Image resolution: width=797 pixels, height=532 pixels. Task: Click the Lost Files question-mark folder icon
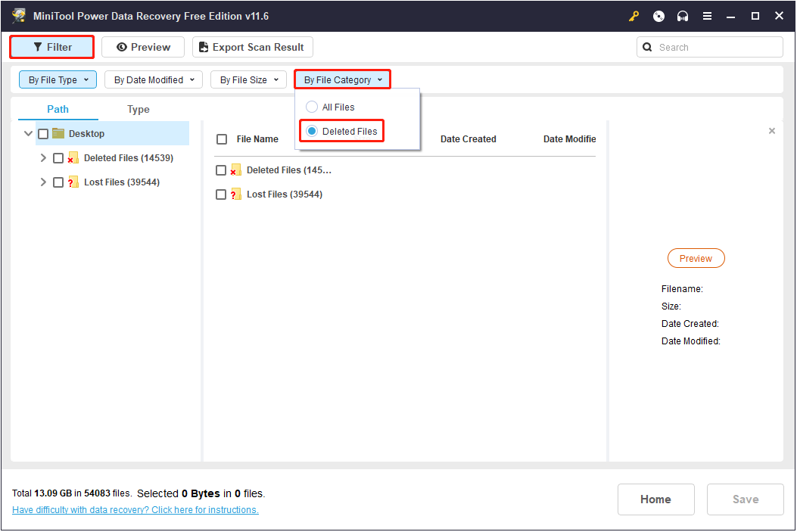pyautogui.click(x=73, y=182)
